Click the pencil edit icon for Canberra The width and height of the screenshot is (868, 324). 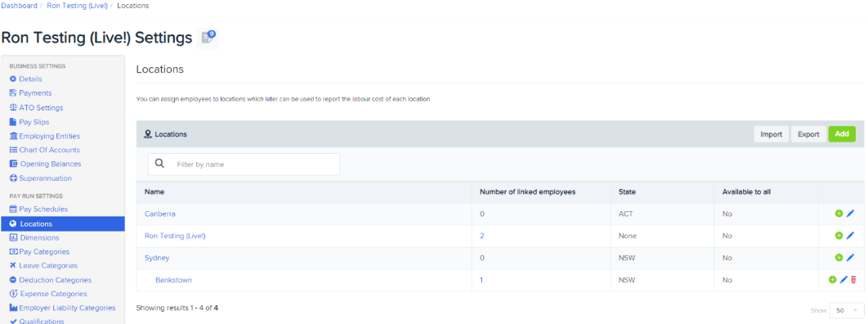click(850, 214)
